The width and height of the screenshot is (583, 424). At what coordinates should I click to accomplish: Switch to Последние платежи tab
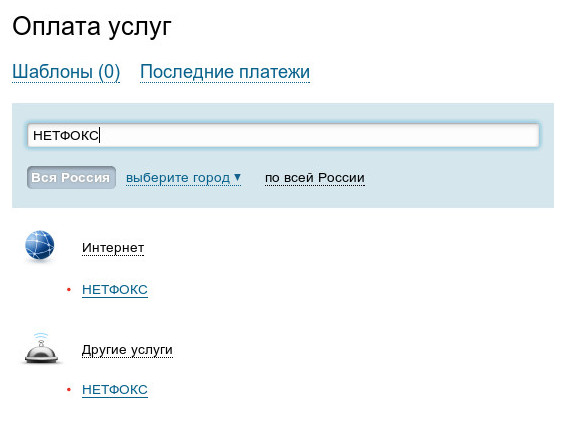(225, 72)
